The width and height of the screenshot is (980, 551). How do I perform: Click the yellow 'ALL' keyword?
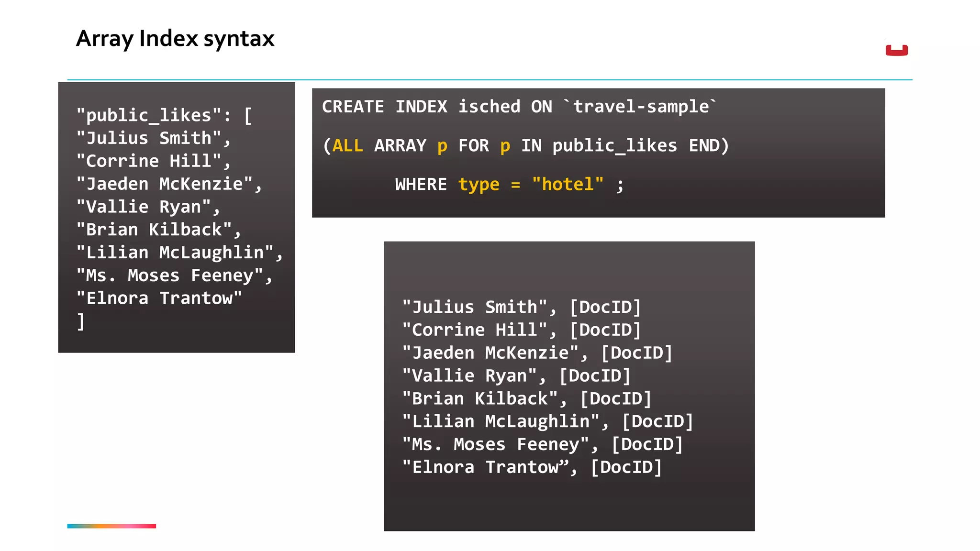tap(348, 145)
